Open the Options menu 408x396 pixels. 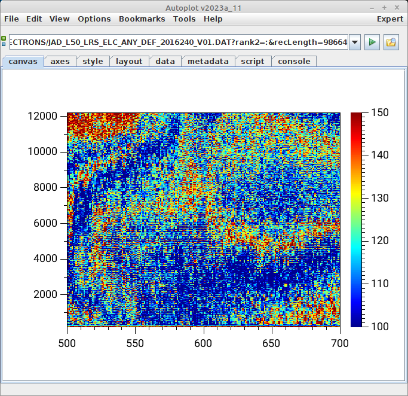click(x=94, y=19)
